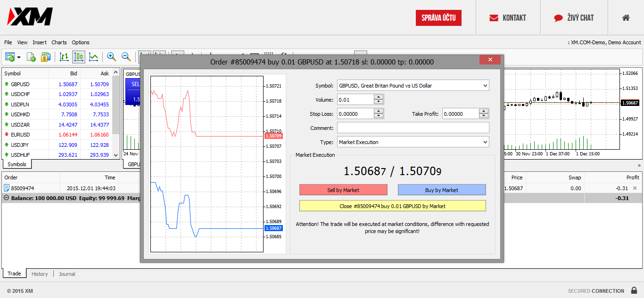Screen dimensions: 644x298
Task: Click Close #85009474 buy 0.01 GBPUSD by Market
Action: pyautogui.click(x=392, y=206)
